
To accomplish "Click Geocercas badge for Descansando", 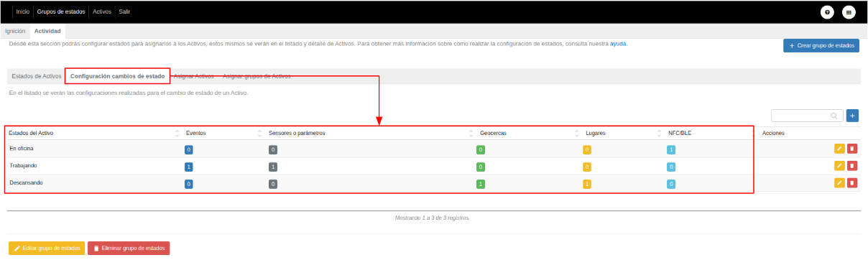I will click(481, 184).
